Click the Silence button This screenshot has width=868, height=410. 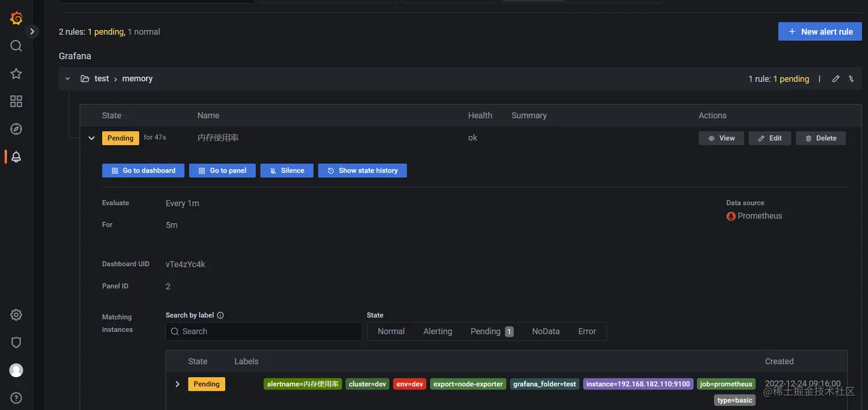point(286,170)
